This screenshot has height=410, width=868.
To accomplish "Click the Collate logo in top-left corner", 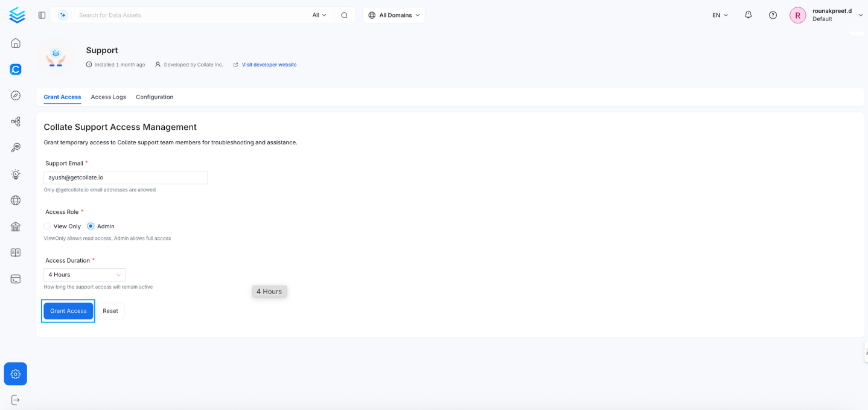I will 17,15.
